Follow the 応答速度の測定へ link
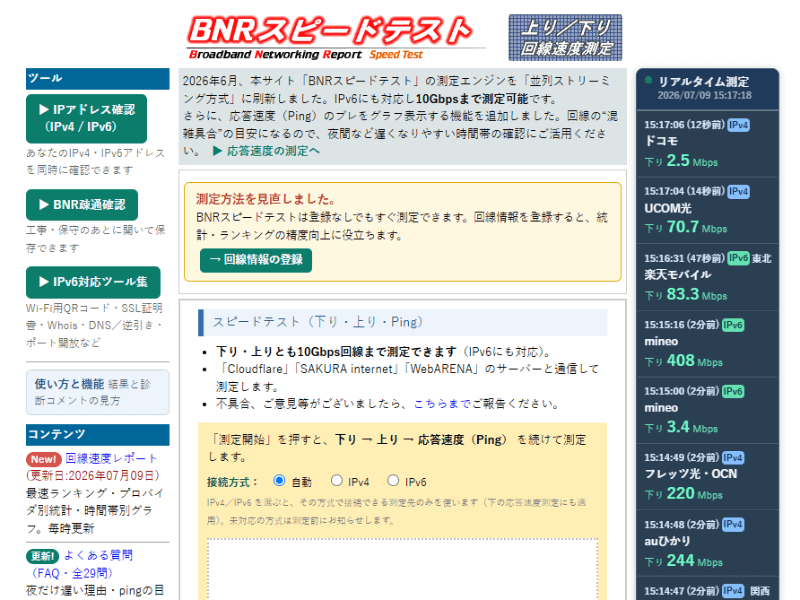This screenshot has height=600, width=800. [266, 151]
